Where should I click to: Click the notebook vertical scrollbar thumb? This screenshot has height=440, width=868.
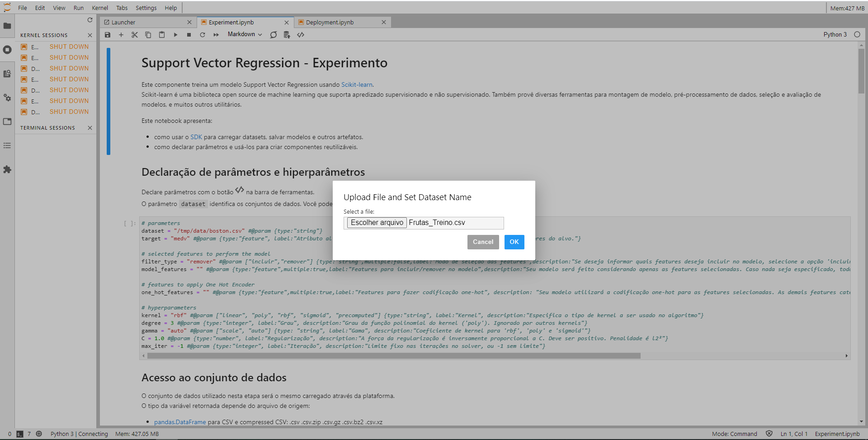point(861,71)
